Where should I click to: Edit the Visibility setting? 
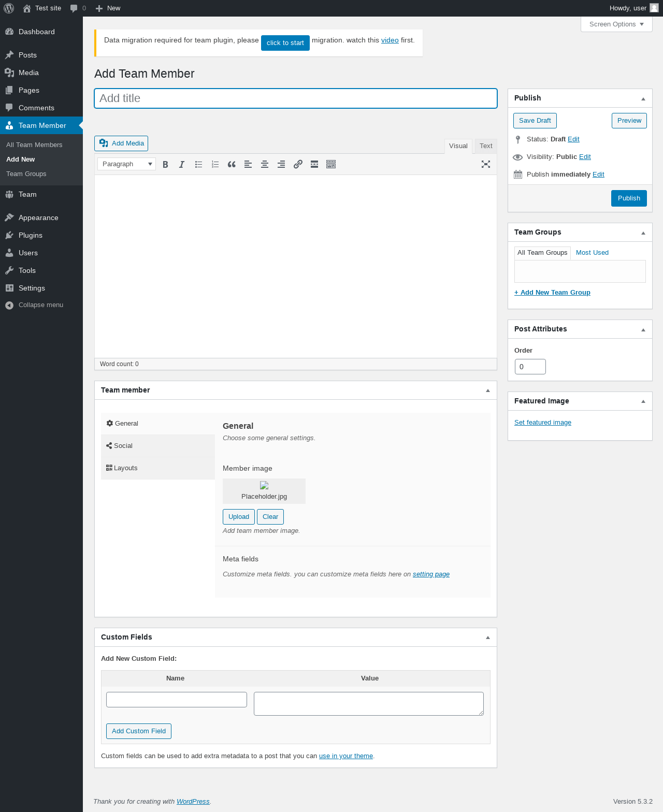pyautogui.click(x=585, y=157)
